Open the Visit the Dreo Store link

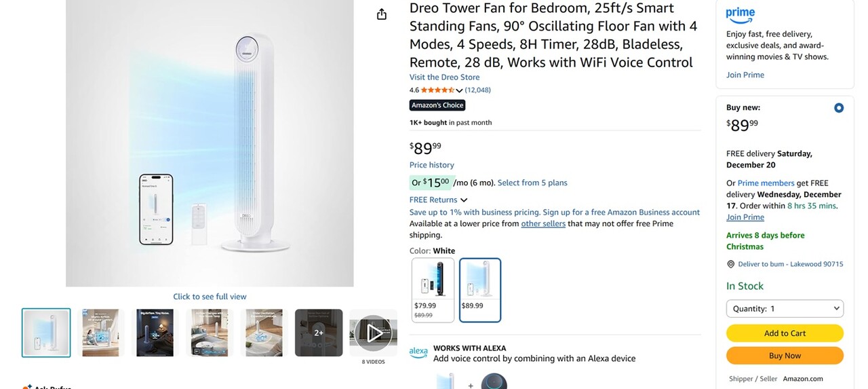coord(444,77)
